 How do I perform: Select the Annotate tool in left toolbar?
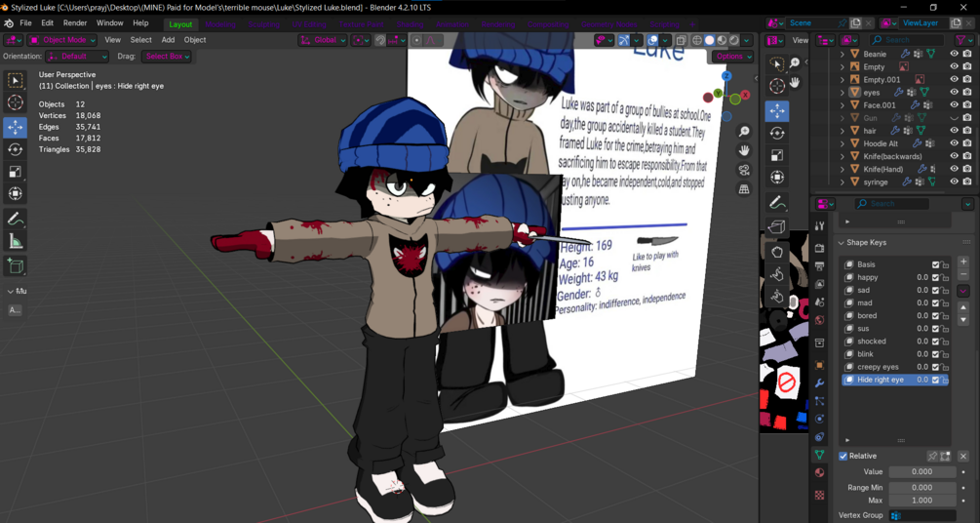[x=15, y=219]
